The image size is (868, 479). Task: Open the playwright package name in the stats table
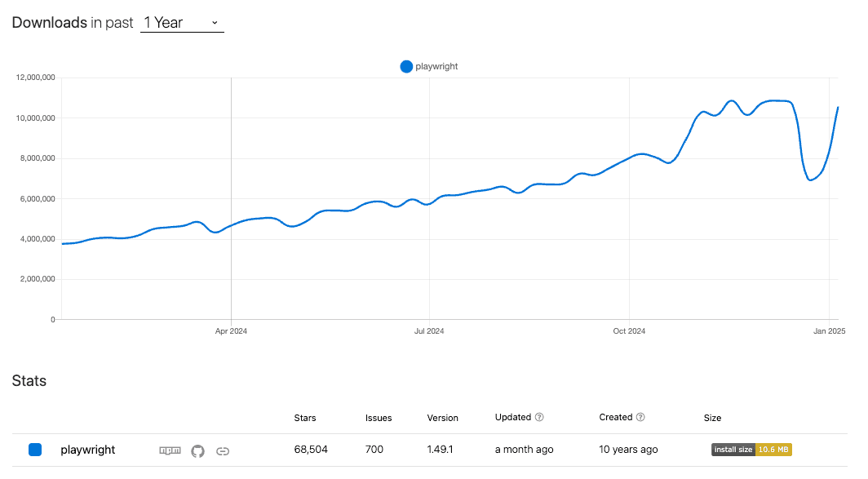(x=87, y=450)
